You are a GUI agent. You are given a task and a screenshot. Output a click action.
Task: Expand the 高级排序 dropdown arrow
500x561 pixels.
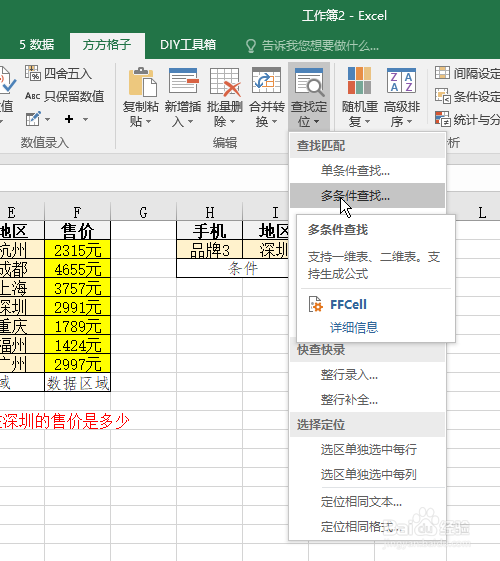click(409, 122)
